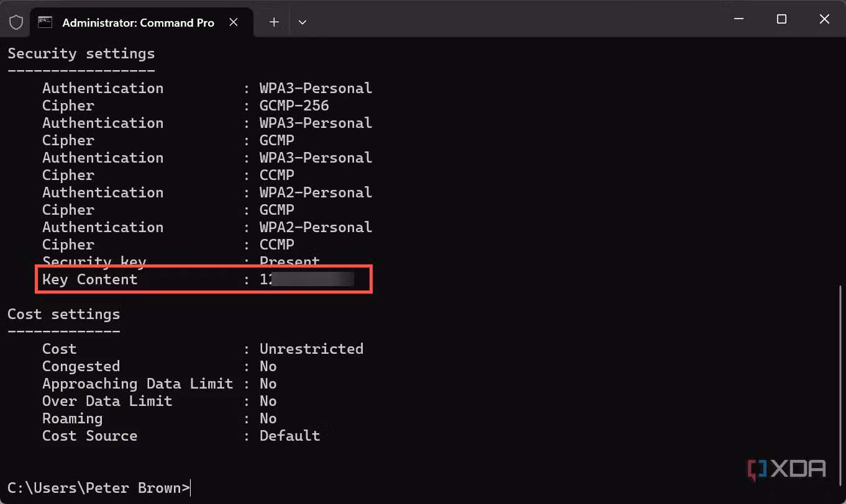Screen dimensions: 846x504
Task: Close the Administrator: Command Pro tab
Action: (x=234, y=22)
